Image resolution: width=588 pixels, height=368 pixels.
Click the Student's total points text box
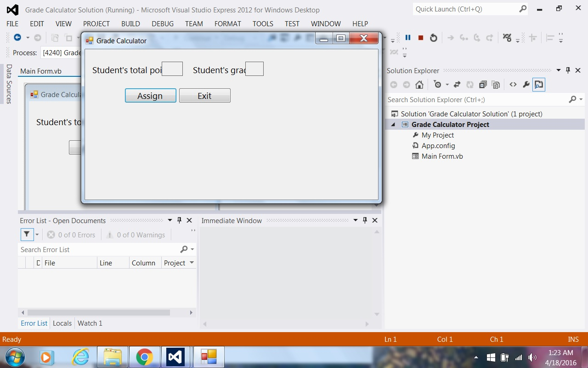point(172,69)
